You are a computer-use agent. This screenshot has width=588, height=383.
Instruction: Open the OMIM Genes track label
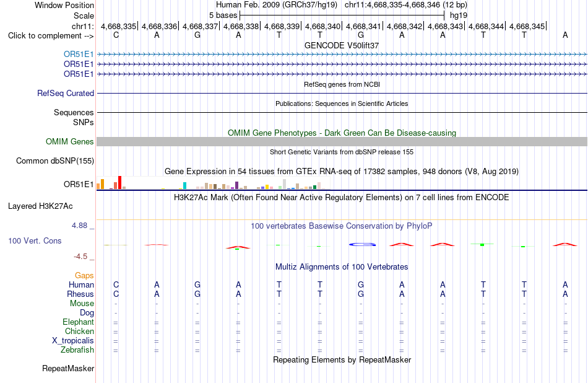(70, 141)
